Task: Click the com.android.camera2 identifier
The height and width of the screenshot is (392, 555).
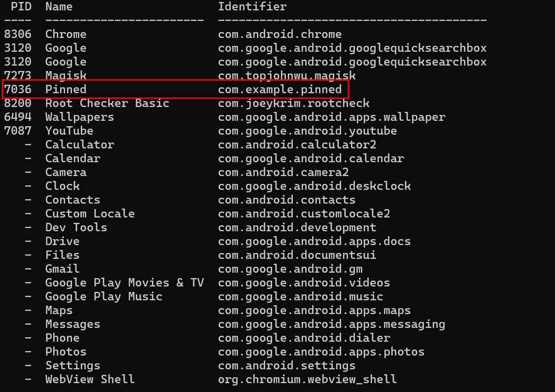Action: click(283, 172)
